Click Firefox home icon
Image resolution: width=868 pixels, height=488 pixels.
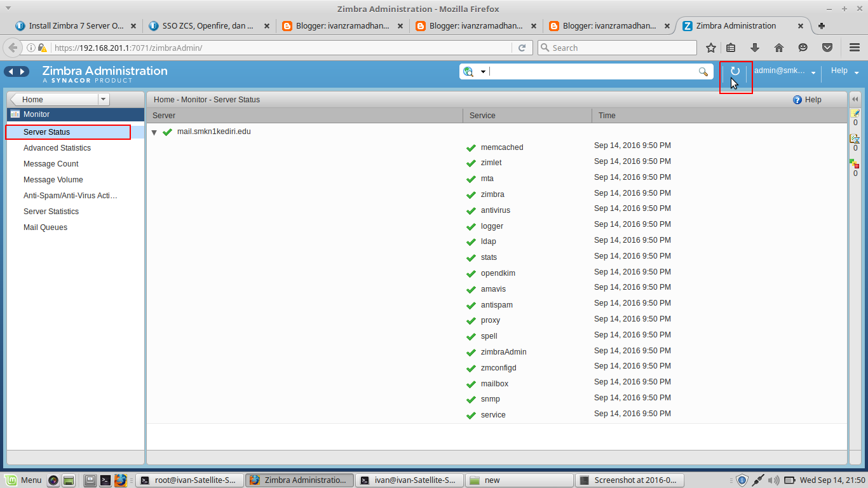[x=779, y=48]
